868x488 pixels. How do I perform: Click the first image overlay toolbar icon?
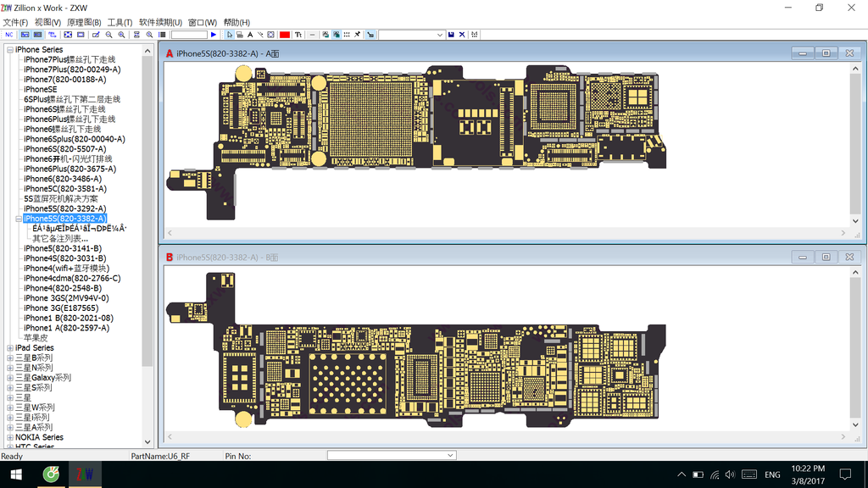[325, 34]
